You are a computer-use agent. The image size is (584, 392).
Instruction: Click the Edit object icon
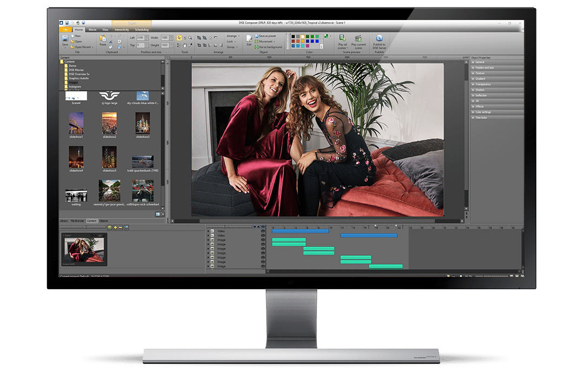249,39
